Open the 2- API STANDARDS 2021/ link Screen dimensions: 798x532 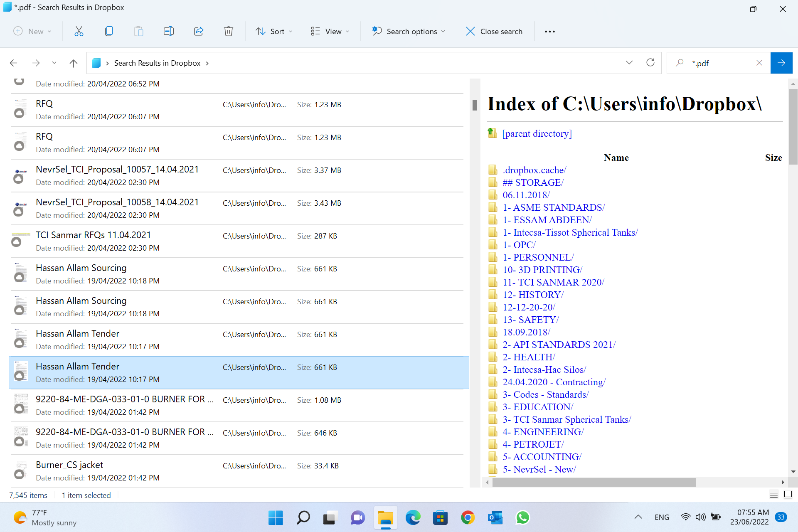[559, 345]
